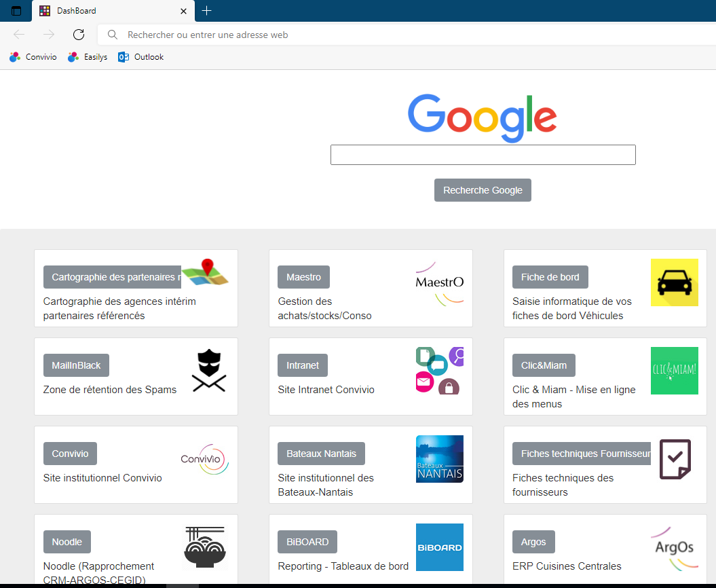Viewport: 716px width, 588px height.
Task: Click text 'ERP Cuisines Centrales'
Action: (567, 566)
